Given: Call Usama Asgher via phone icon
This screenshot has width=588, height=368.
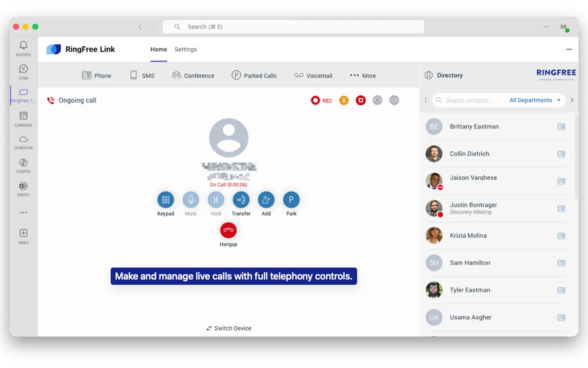Looking at the screenshot, I should coord(561,317).
